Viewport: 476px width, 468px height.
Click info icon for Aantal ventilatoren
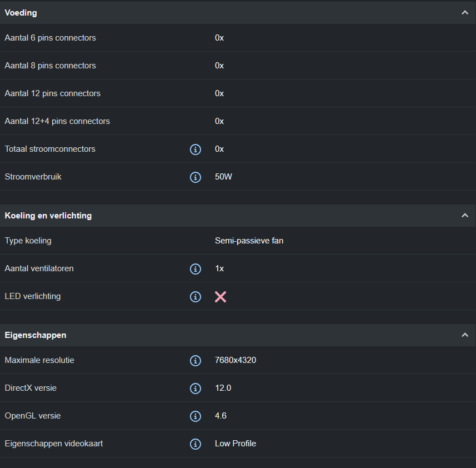pyautogui.click(x=196, y=268)
